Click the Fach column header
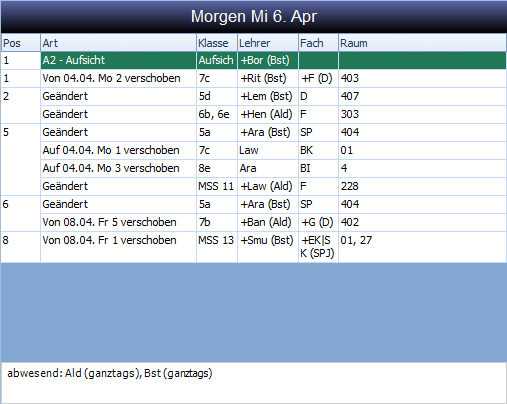This screenshot has height=404, width=507. [x=318, y=43]
